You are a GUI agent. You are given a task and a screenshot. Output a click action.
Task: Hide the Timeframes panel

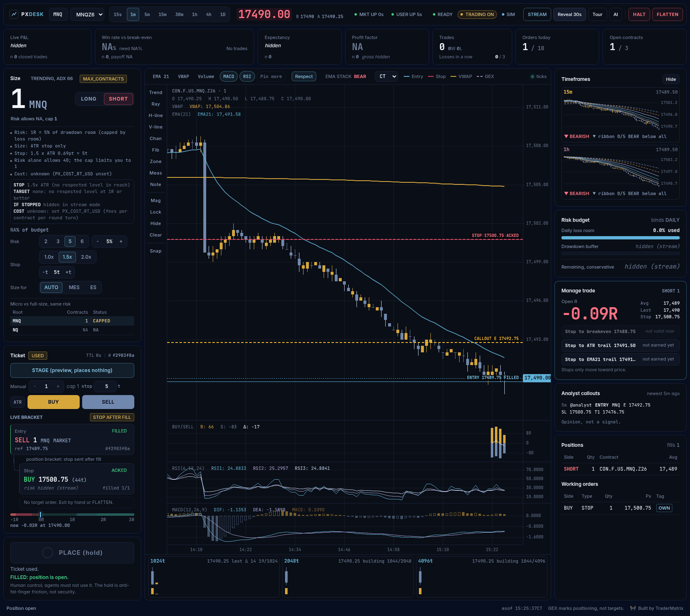tap(671, 79)
